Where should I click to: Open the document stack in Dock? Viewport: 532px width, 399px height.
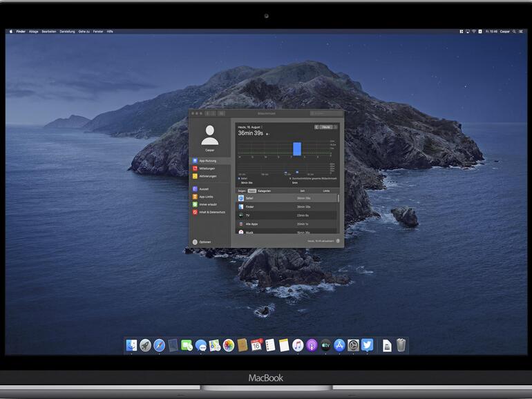coord(387,345)
